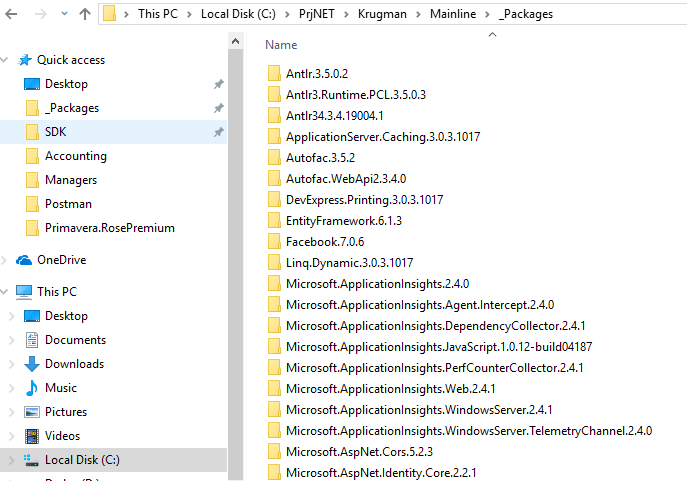687x481 pixels.
Task: Select Facebook.7.0.6 folder icon
Action: (274, 242)
